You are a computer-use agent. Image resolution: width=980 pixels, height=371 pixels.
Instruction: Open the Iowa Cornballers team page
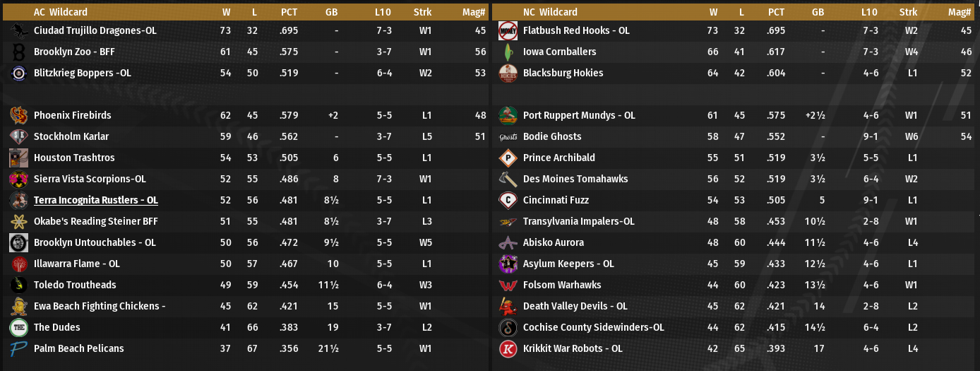point(559,52)
